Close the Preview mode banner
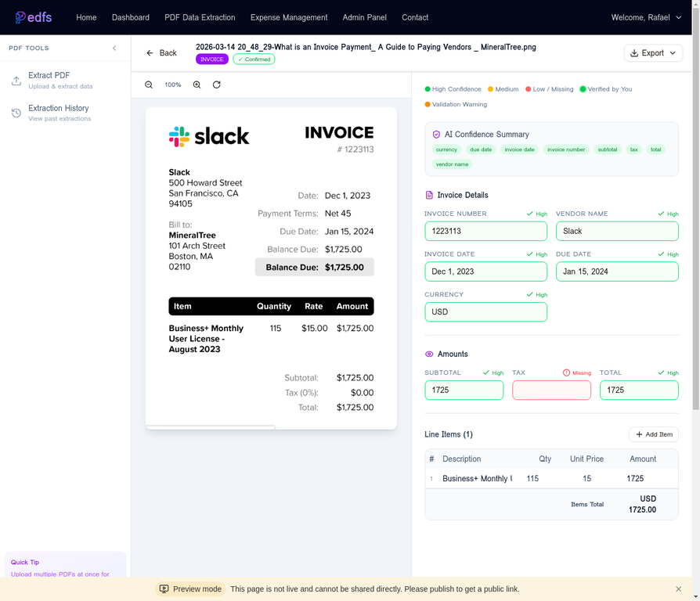The height and width of the screenshot is (601, 700). (679, 589)
